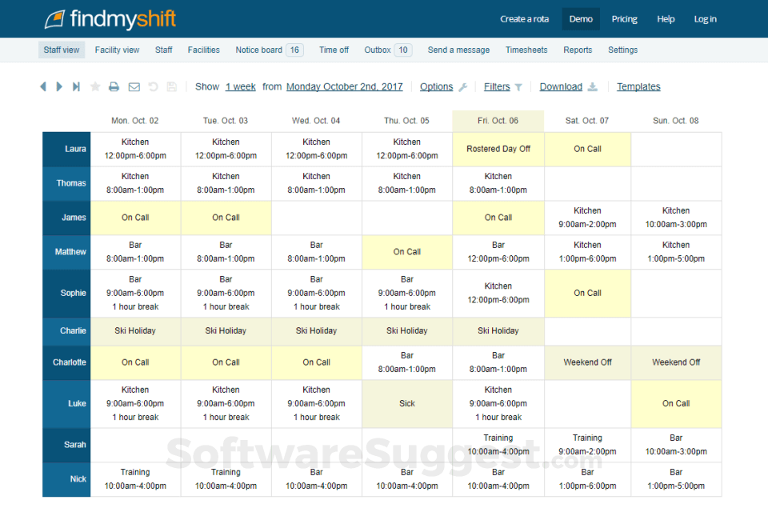The height and width of the screenshot is (532, 768).
Task: Click the funnel icon beside Filters
Action: coord(519,86)
